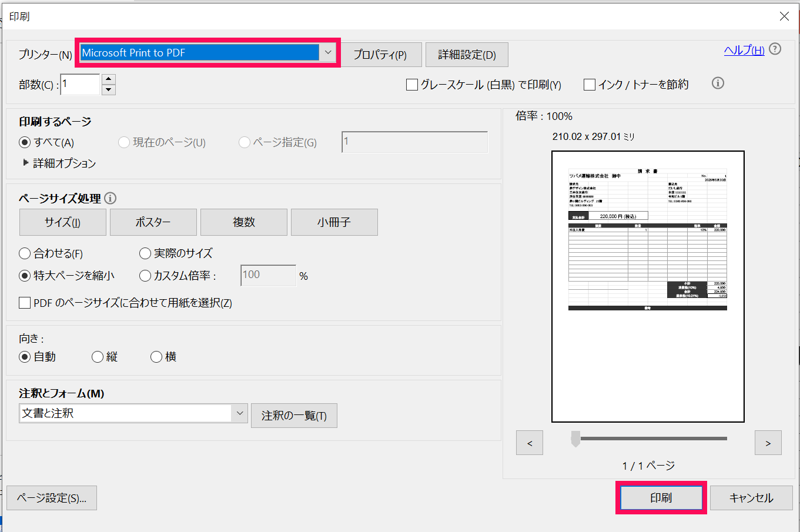Screen dimensions: 800x532
Task: Choose 縦 portrait orientation
Action: pyautogui.click(x=98, y=357)
